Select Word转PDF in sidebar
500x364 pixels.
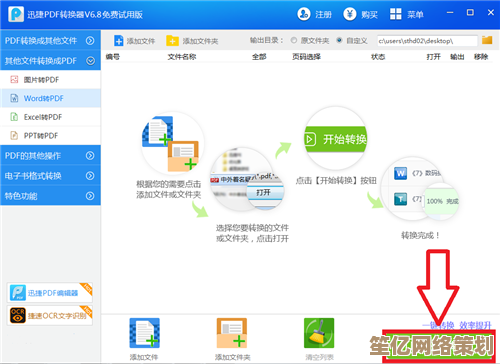click(50, 98)
